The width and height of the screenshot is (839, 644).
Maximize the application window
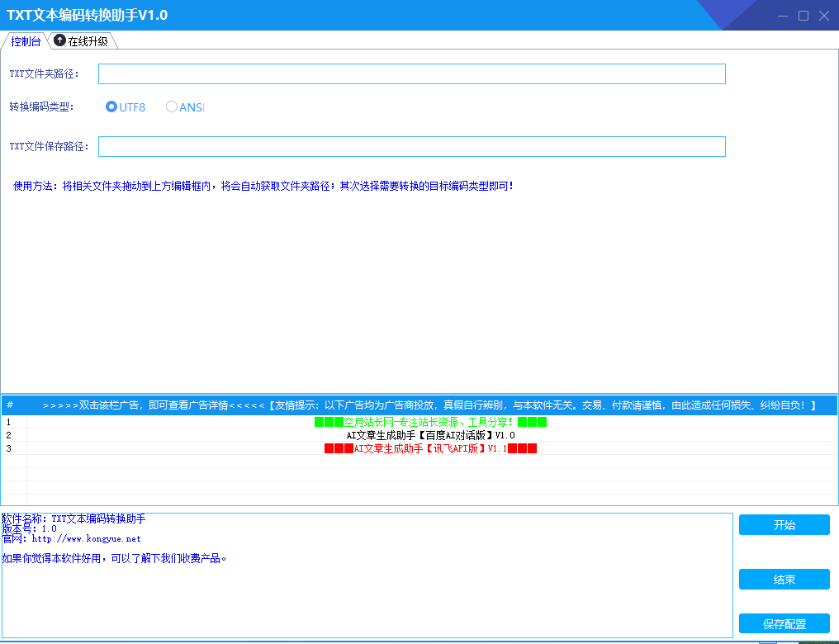click(803, 16)
